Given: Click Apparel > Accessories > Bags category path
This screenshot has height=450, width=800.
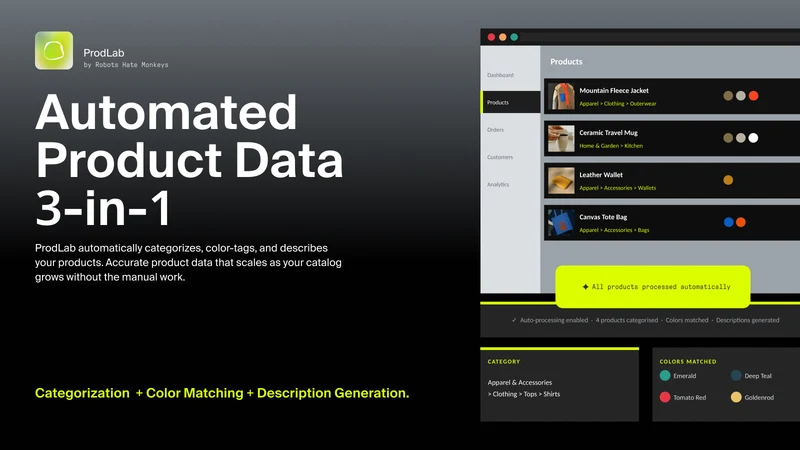Looking at the screenshot, I should (614, 230).
